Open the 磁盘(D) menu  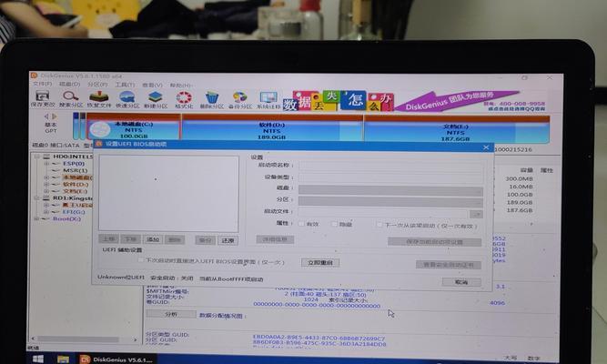point(70,84)
